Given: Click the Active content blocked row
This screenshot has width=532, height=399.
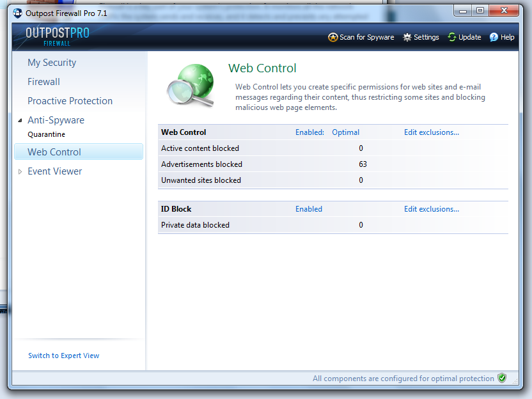Looking at the screenshot, I should coord(333,148).
